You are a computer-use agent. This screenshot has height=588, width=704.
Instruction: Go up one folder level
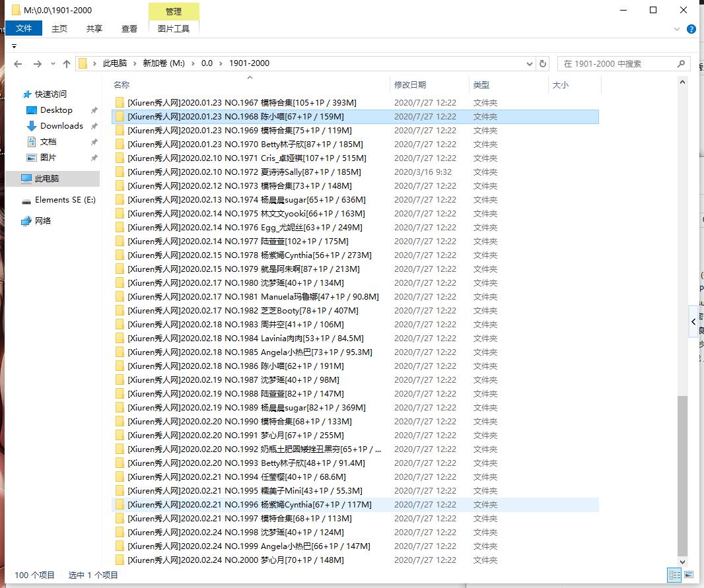(x=67, y=64)
